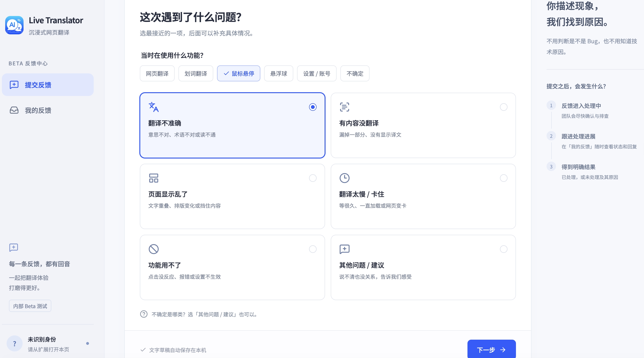Image resolution: width=644 pixels, height=358 pixels.
Task: Select radio button for 有内容没翻译
Action: pos(503,107)
